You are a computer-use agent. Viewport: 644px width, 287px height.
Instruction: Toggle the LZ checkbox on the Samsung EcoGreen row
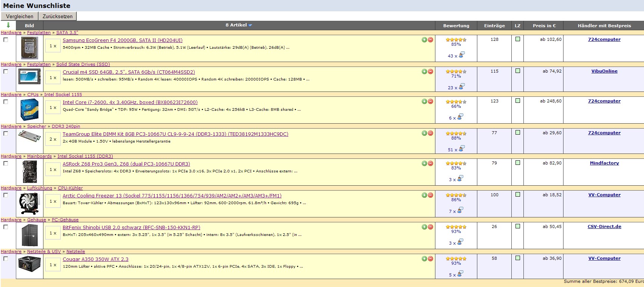pyautogui.click(x=518, y=39)
